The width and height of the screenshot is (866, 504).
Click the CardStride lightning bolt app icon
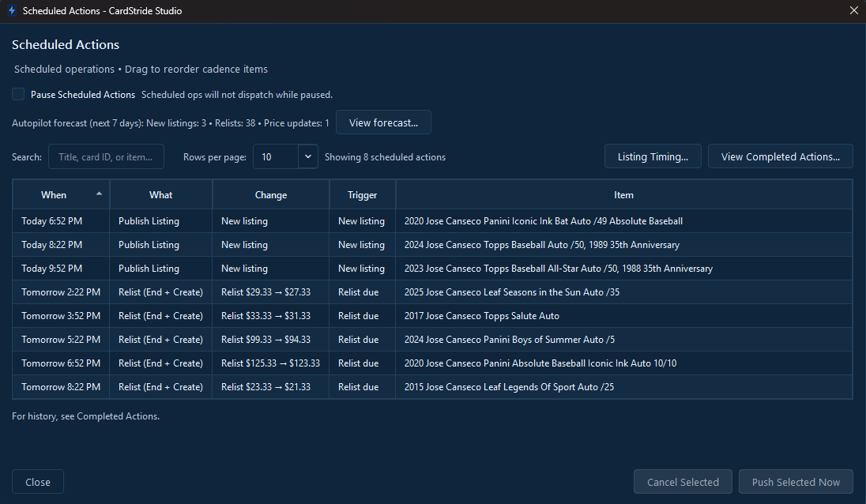pyautogui.click(x=11, y=11)
